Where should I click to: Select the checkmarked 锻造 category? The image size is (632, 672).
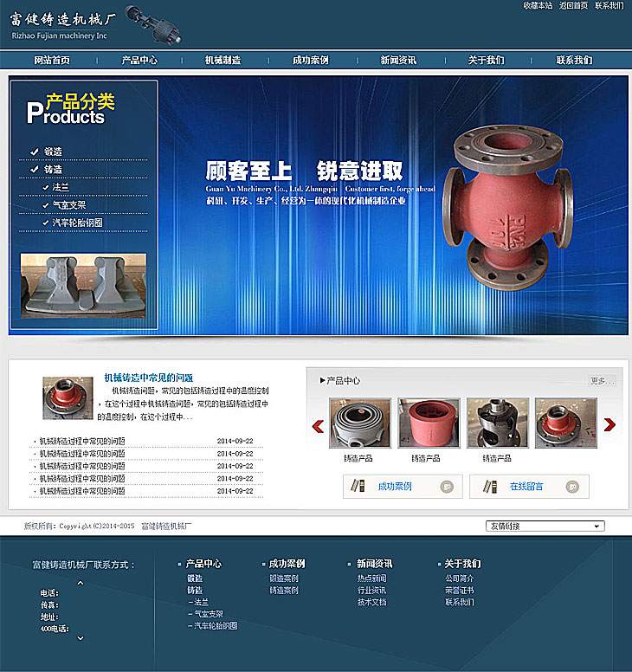coord(54,152)
